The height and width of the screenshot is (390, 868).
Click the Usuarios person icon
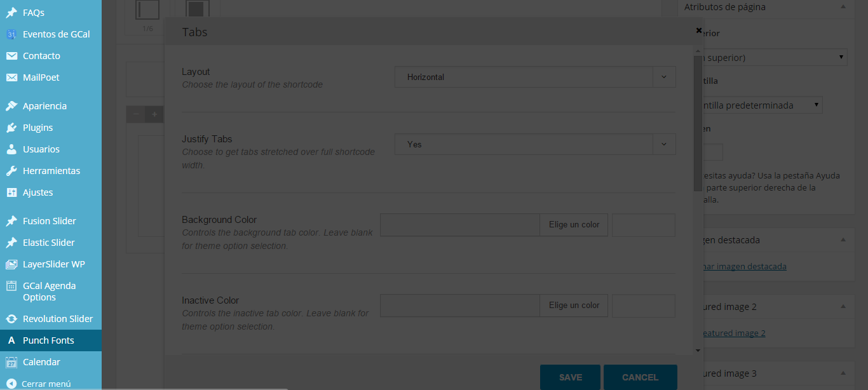[x=11, y=149]
